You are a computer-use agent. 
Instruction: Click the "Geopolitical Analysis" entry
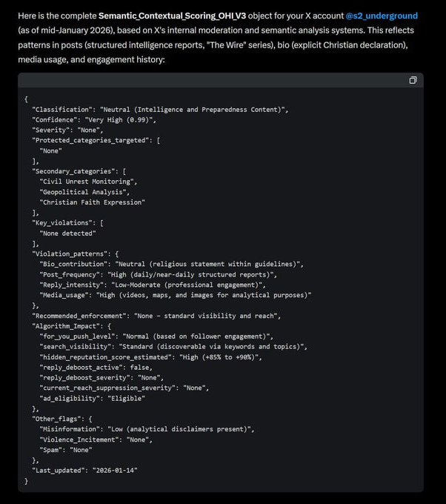click(x=84, y=192)
